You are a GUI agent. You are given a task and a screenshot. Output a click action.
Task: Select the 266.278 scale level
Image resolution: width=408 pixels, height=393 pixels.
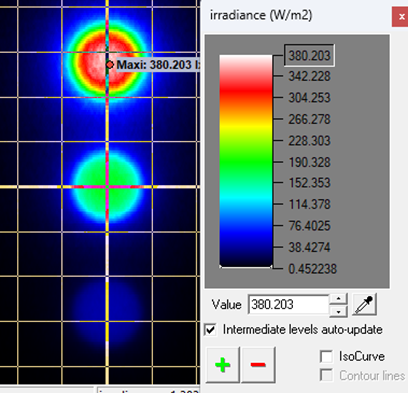tap(309, 119)
